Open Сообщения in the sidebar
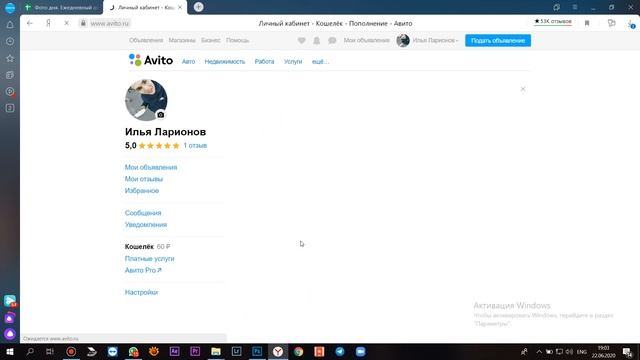Screen dimensions: 640x360 tap(143, 213)
